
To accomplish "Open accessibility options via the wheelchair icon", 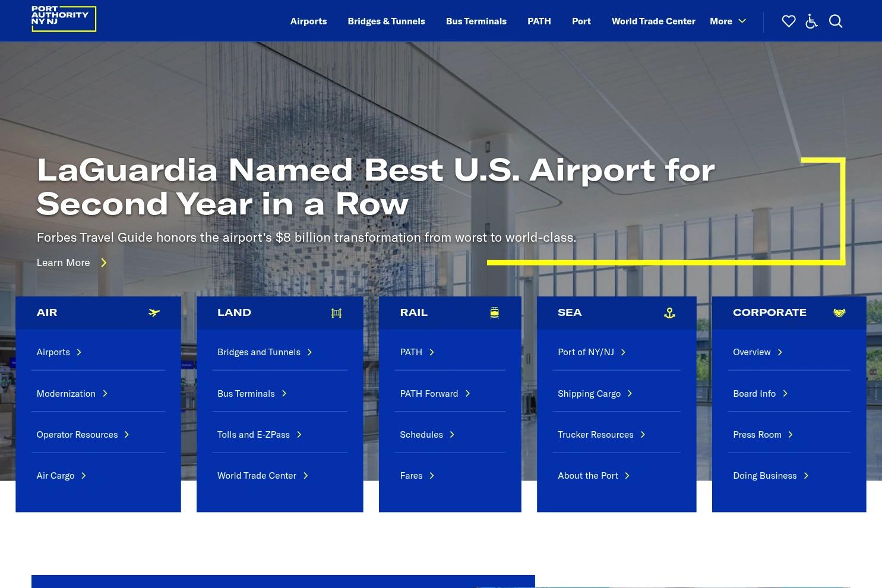I will (x=811, y=21).
